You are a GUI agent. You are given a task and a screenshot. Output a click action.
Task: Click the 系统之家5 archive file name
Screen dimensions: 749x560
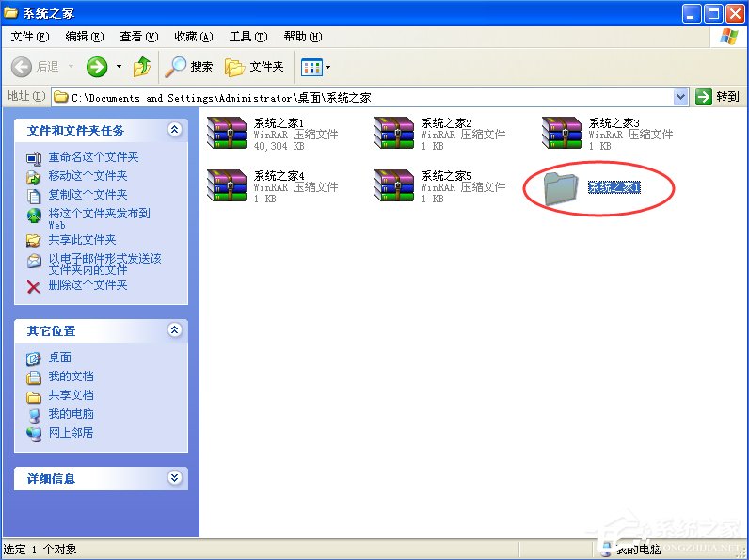click(x=447, y=175)
